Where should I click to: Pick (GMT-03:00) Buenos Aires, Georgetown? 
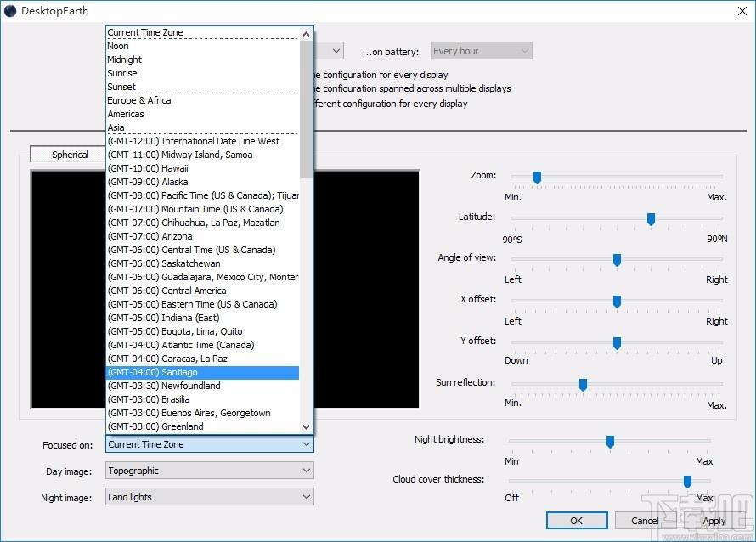click(202, 413)
